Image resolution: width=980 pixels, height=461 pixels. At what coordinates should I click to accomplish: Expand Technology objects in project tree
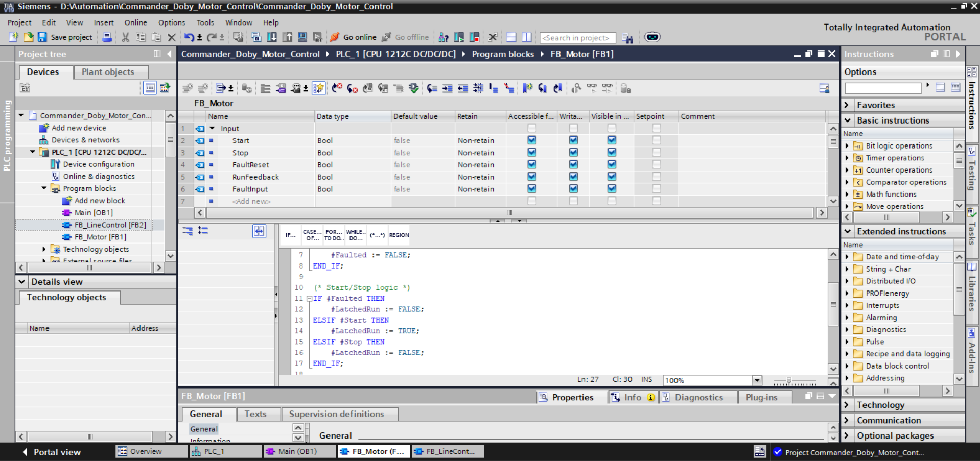[44, 249]
